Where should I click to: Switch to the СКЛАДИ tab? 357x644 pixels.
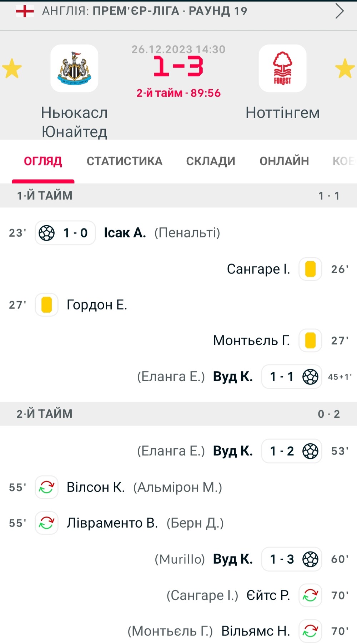[211, 161]
